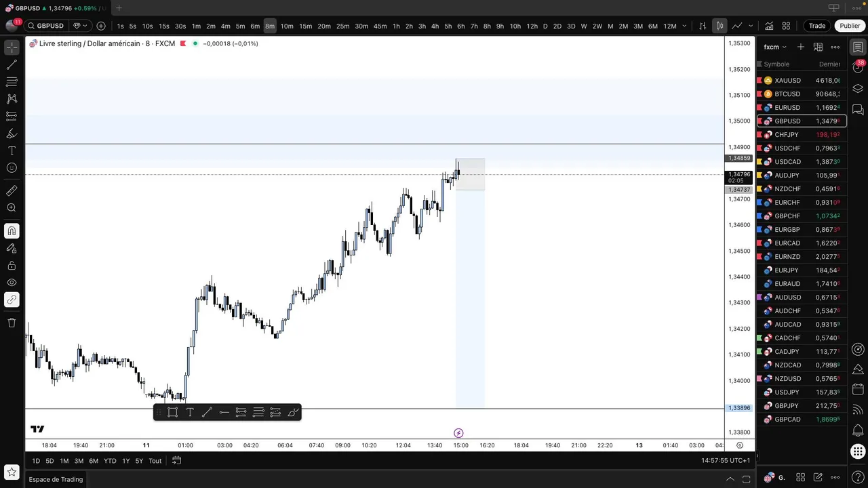Toggle watchlist panel in right sidebar
The height and width of the screenshot is (488, 868).
click(x=858, y=47)
